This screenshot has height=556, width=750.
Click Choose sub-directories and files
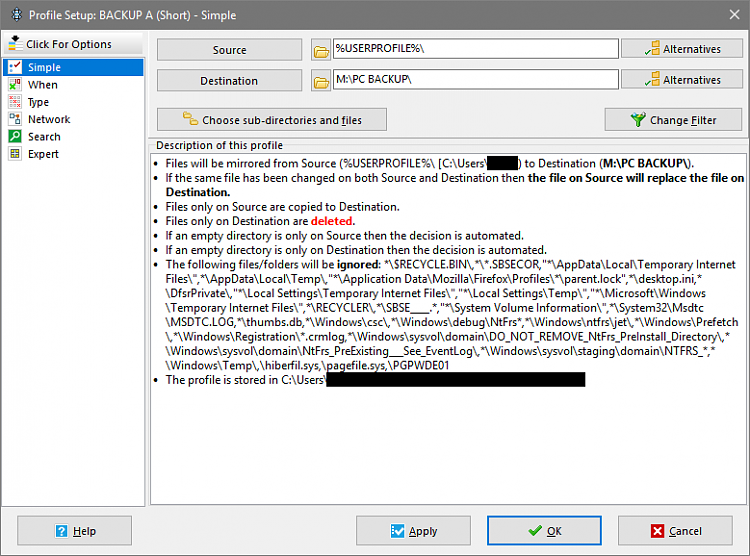pyautogui.click(x=272, y=120)
